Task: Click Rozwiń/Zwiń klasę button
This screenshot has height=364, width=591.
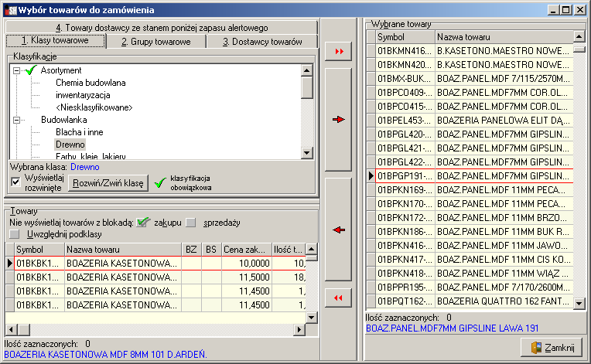Action: click(x=108, y=183)
